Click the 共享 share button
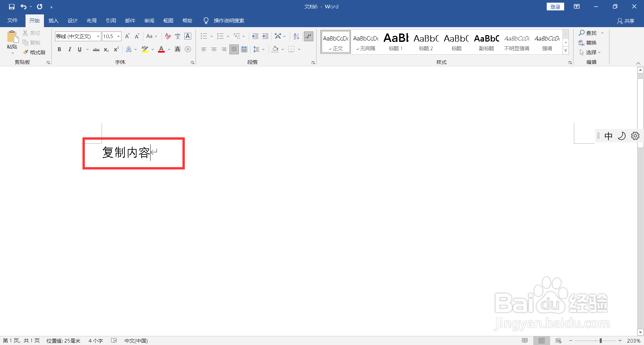 coord(626,21)
